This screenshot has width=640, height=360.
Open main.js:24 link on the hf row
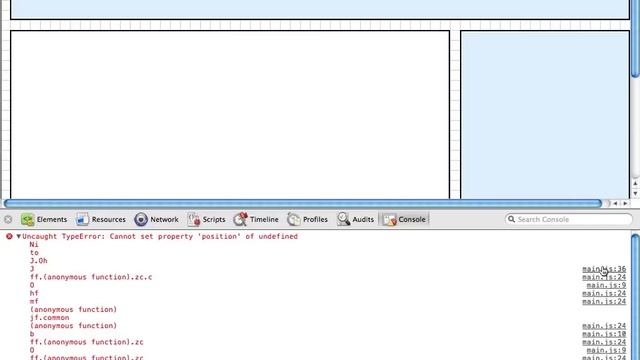[x=604, y=293]
